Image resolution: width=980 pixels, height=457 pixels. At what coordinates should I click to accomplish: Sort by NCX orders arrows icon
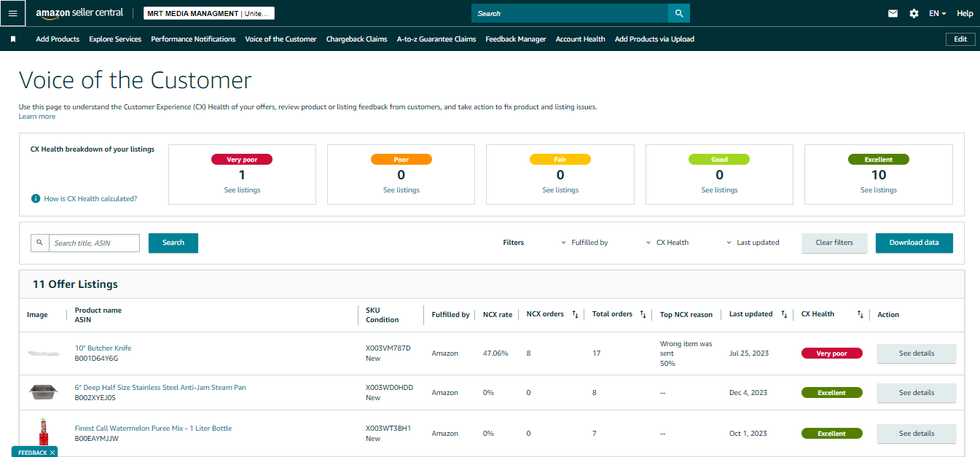point(575,314)
